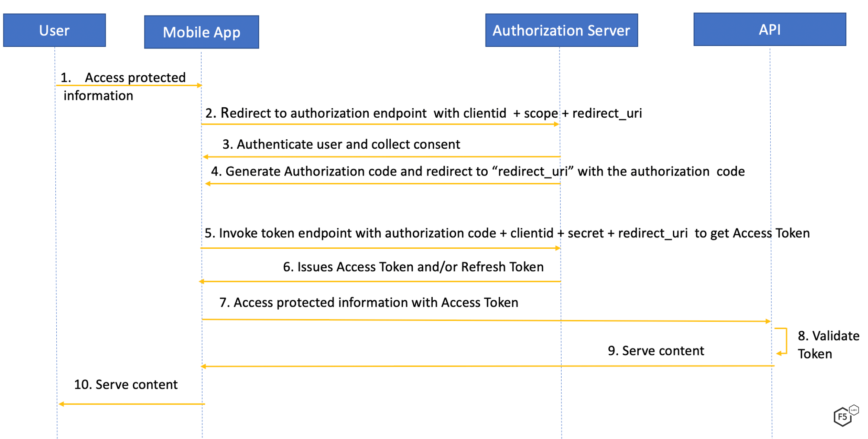Select the blue User box
868x439 pixels.
pos(55,30)
